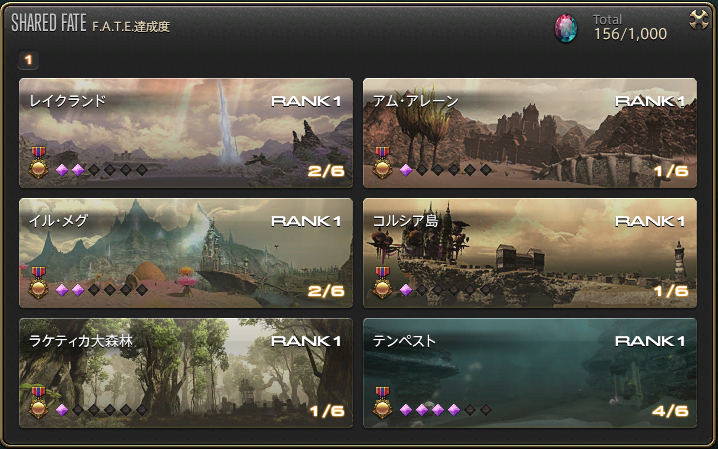Close the Shared FATE window
This screenshot has height=449, width=718.
[699, 20]
